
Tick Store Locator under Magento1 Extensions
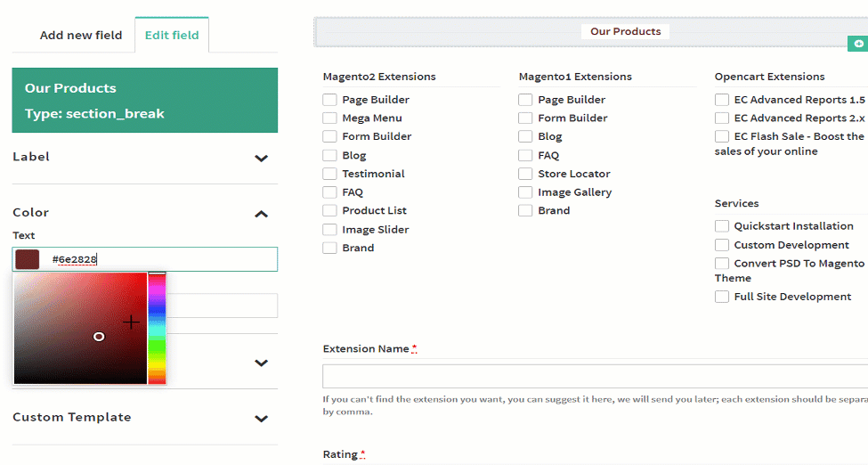tap(526, 174)
